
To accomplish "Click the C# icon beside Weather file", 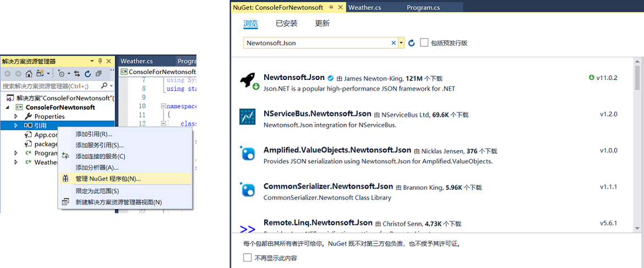I will point(28,162).
